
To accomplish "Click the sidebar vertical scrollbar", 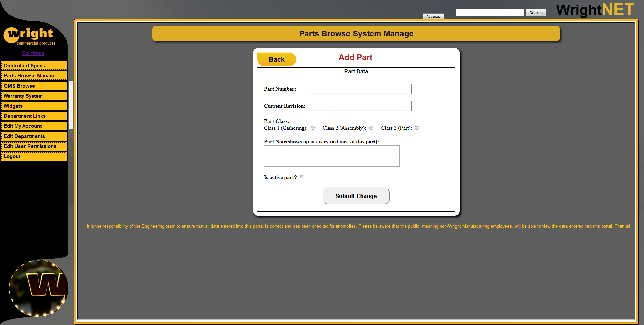I will click(x=71, y=105).
